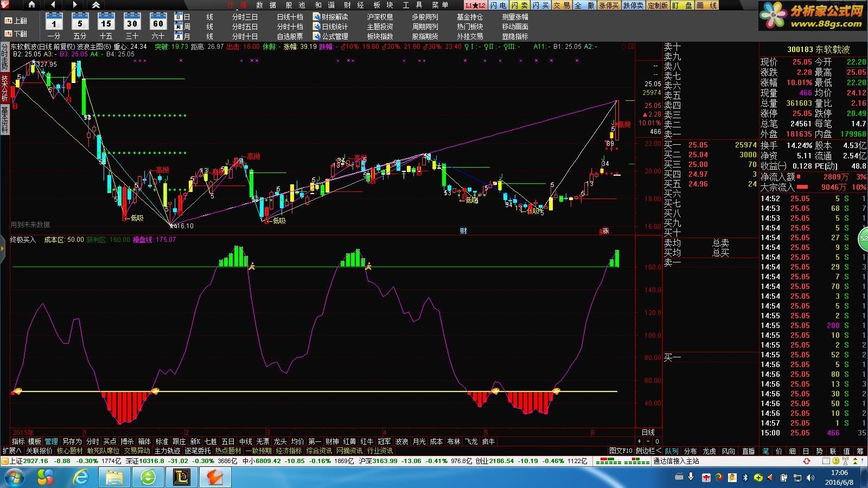
Task: Toggle the 画线 draw line button
Action: [x=706, y=5]
